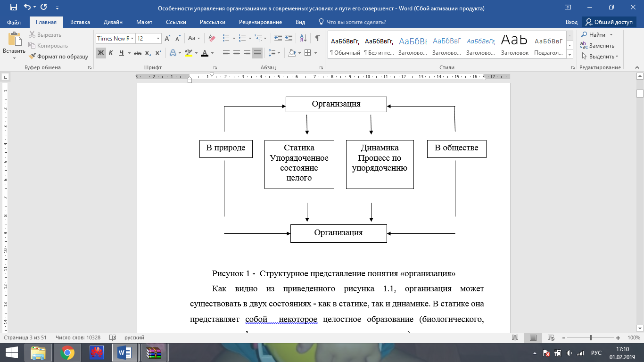
Task: Switch to Вставка tab
Action: [x=80, y=22]
